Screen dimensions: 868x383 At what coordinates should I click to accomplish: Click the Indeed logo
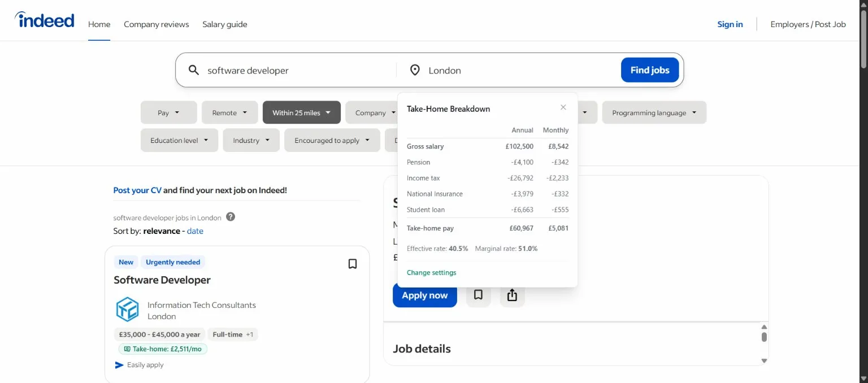[x=45, y=20]
